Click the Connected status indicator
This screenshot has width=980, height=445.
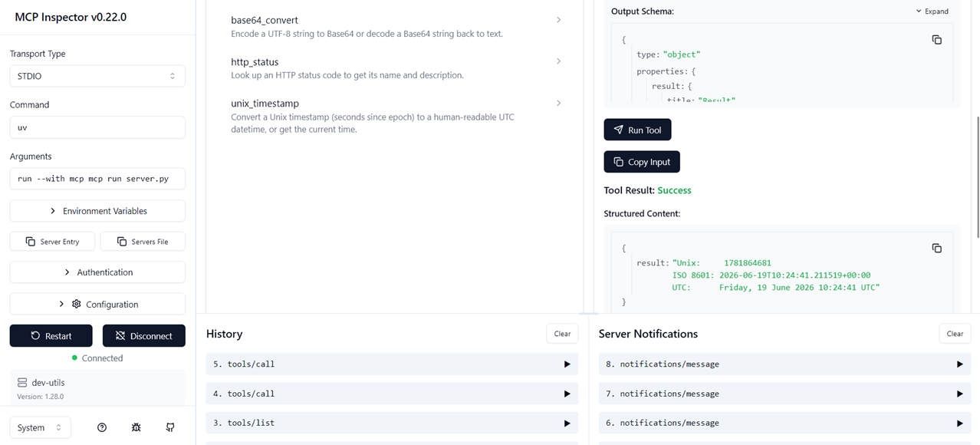(97, 358)
